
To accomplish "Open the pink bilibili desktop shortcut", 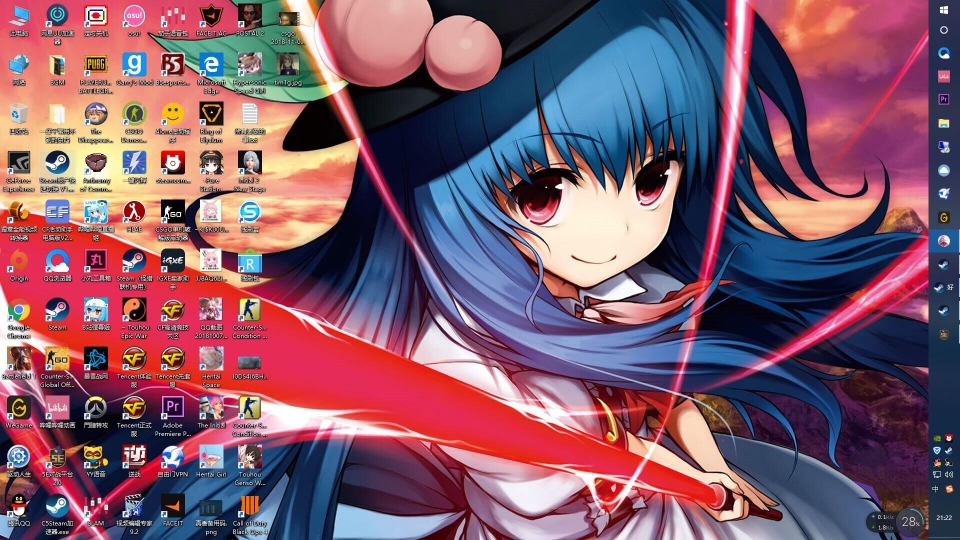I will click(57, 412).
